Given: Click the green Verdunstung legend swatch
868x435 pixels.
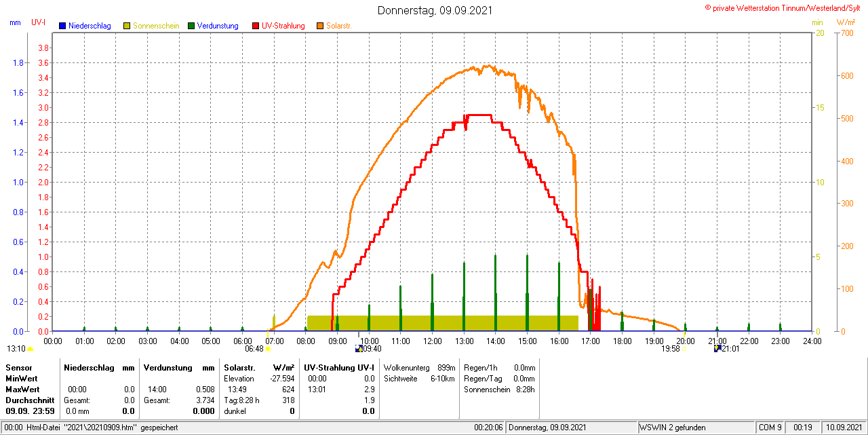Looking at the screenshot, I should 192,26.
